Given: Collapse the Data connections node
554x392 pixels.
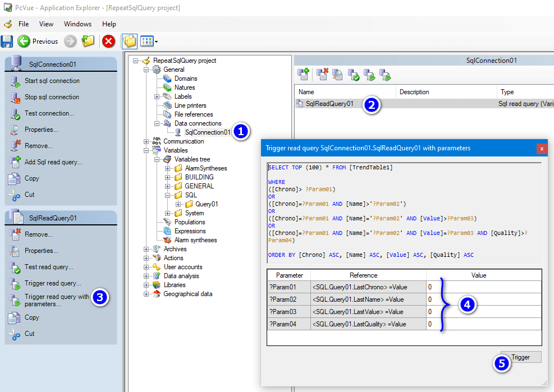Looking at the screenshot, I should pos(157,123).
